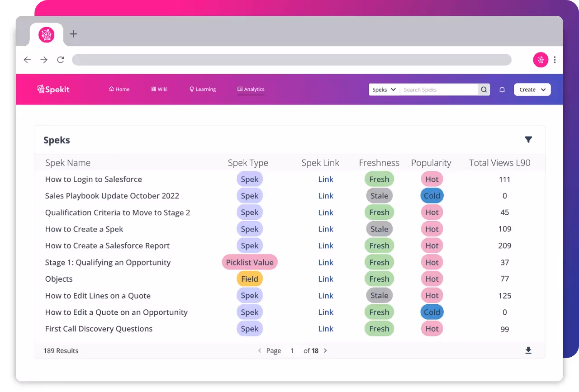Click the 209 total views value

tap(505, 246)
